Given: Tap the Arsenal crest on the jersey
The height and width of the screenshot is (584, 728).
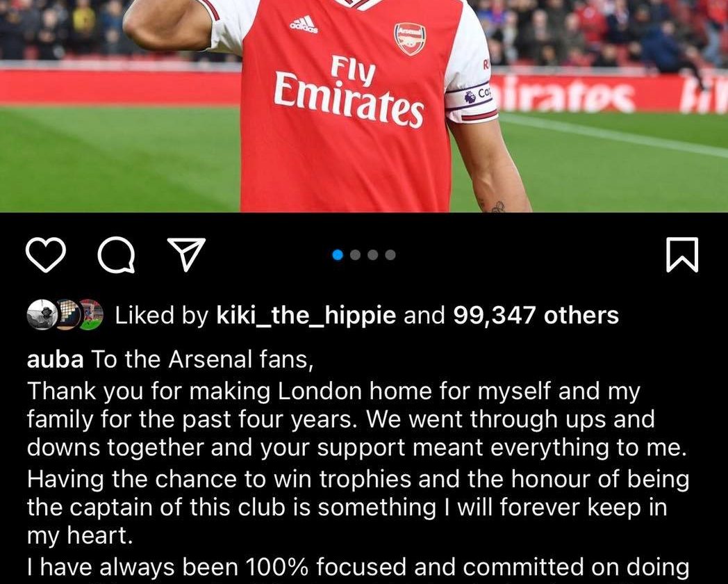Looking at the screenshot, I should [x=410, y=39].
